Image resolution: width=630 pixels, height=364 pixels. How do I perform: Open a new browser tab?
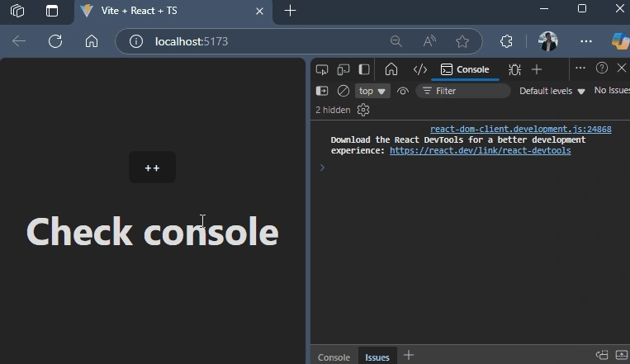pyautogui.click(x=290, y=11)
